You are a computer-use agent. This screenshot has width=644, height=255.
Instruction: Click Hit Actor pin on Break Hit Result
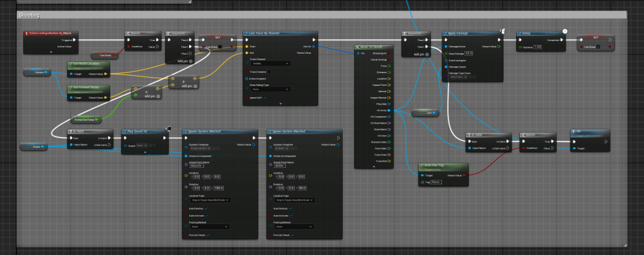click(x=389, y=110)
